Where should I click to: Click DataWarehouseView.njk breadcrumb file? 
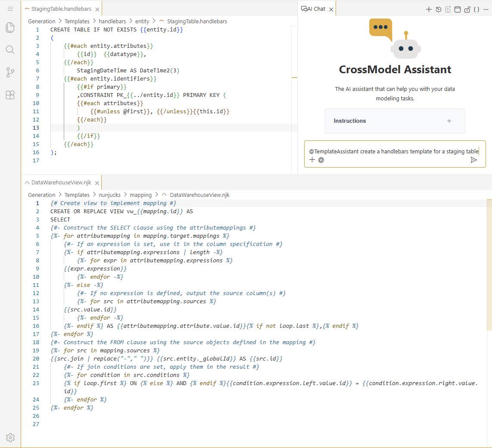pos(199,195)
